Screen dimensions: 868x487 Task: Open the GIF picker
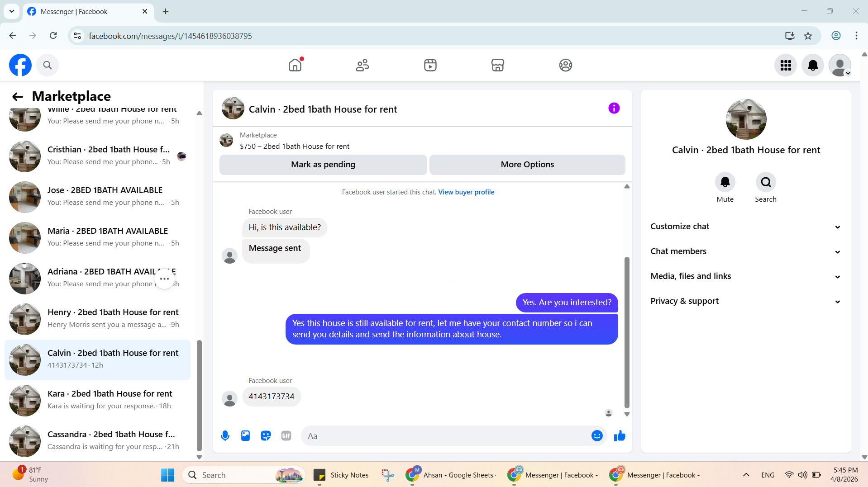coord(286,436)
